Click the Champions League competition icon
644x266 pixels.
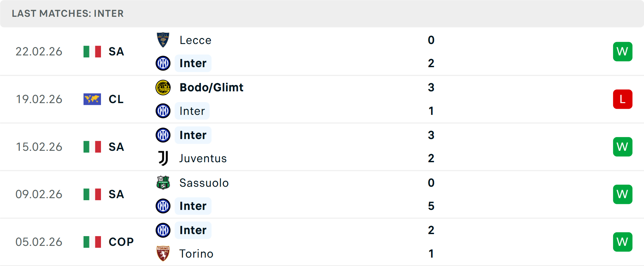click(x=92, y=99)
